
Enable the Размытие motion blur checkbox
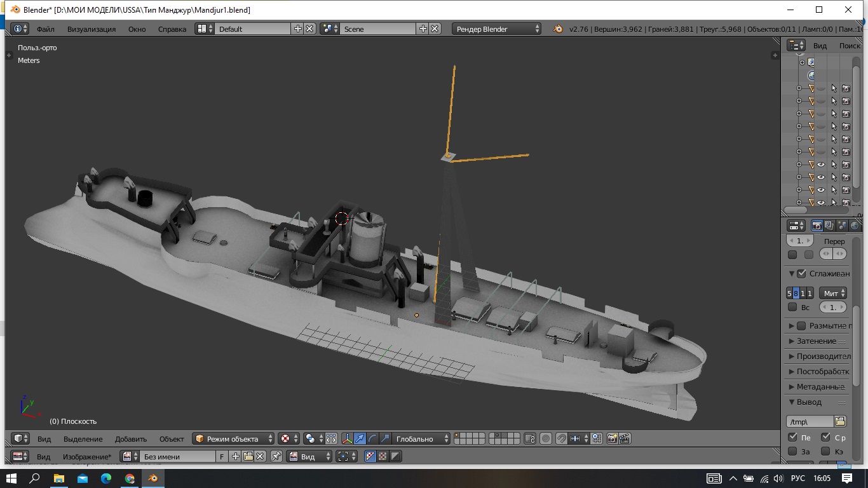pos(801,326)
